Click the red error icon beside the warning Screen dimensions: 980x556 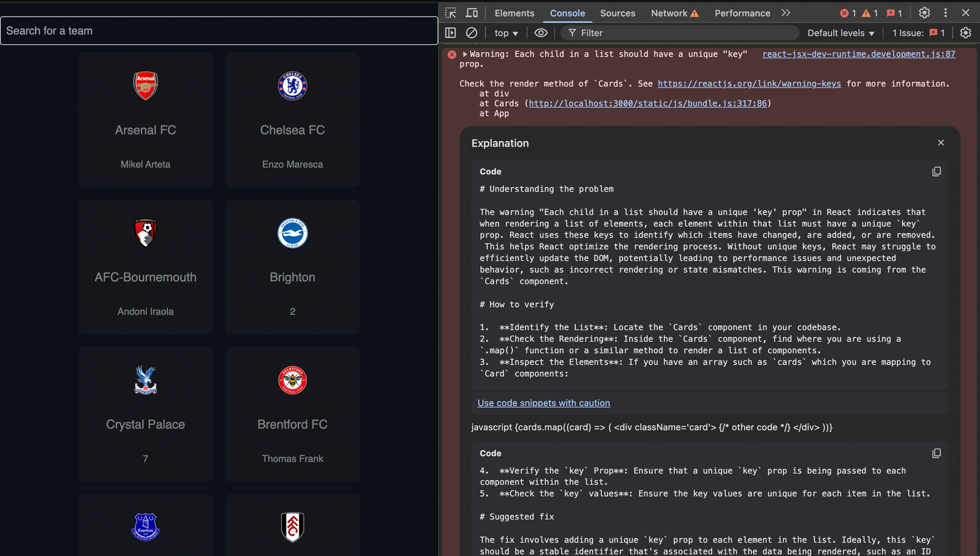(452, 55)
